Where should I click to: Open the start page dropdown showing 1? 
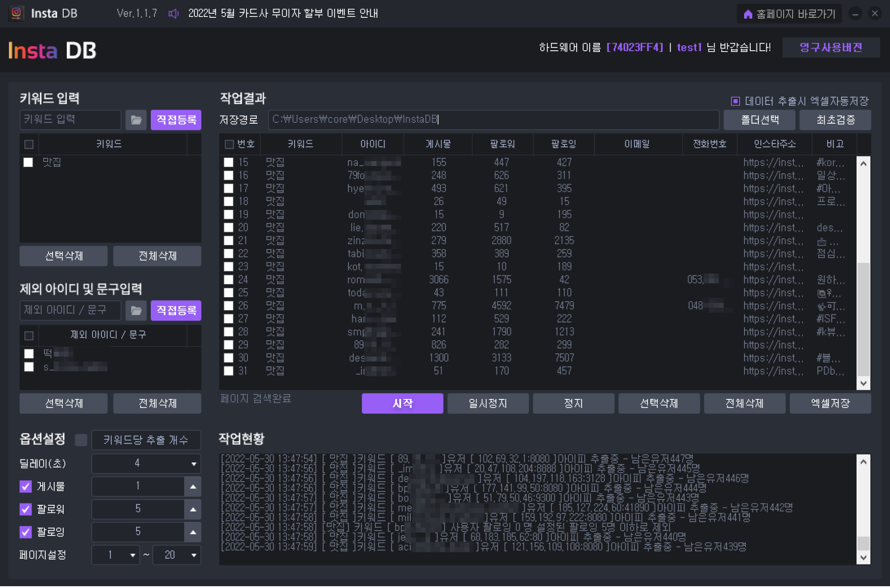(x=116, y=556)
